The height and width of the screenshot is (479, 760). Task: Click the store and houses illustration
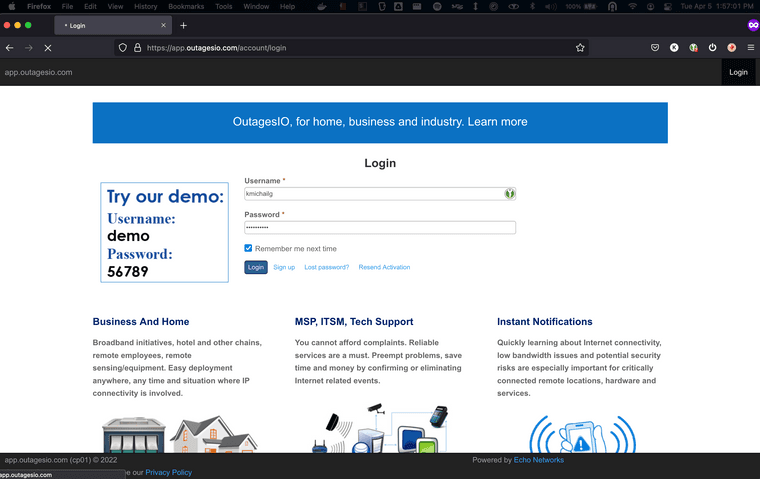click(180, 434)
